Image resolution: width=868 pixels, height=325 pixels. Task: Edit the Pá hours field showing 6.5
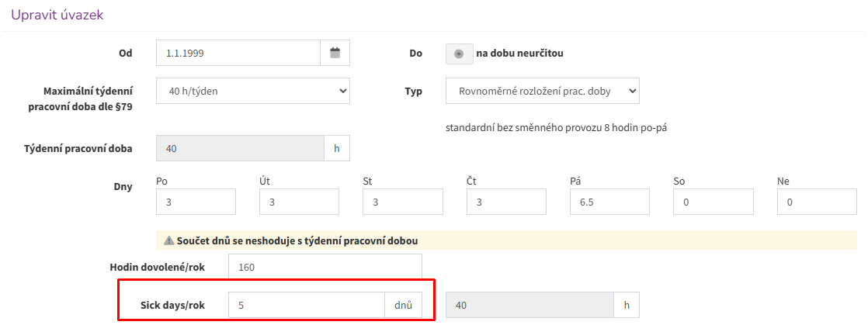point(610,202)
